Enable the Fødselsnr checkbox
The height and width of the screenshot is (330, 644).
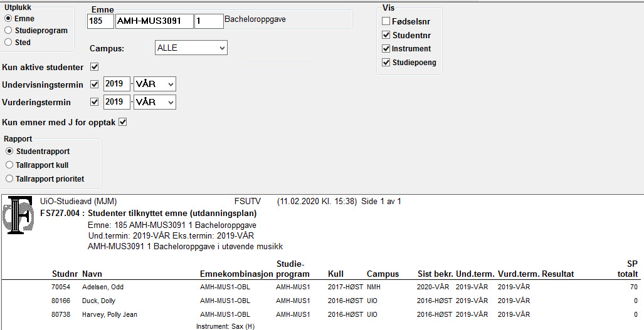click(386, 21)
